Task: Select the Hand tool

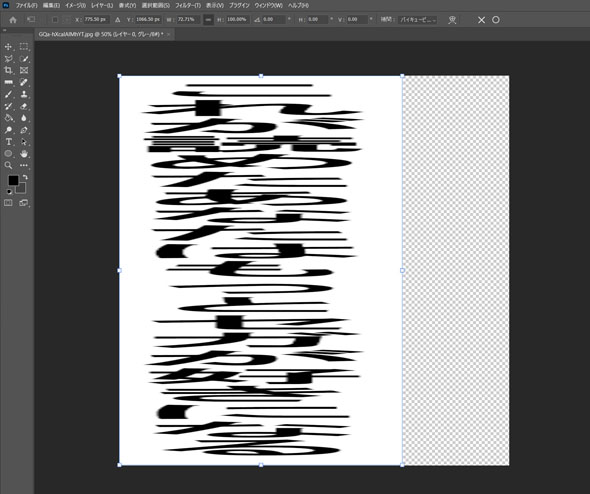Action: (x=24, y=154)
